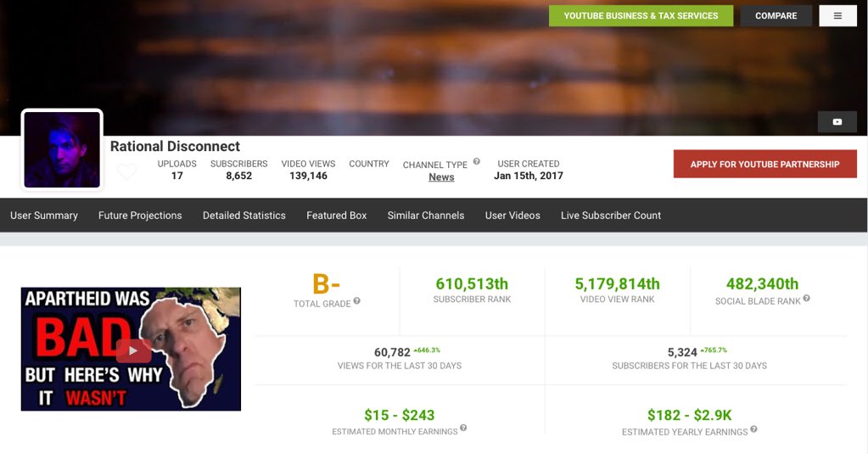
Task: Select the B- total grade
Action: pyautogui.click(x=327, y=284)
